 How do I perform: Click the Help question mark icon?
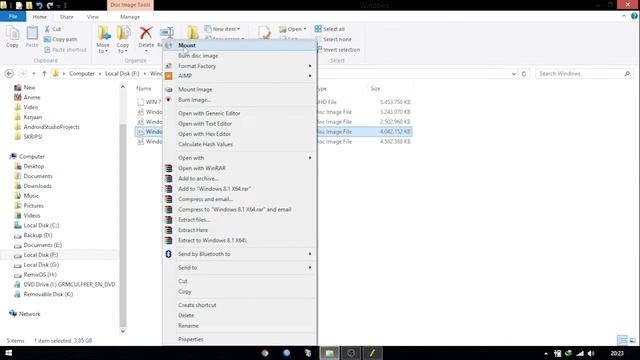tap(634, 16)
